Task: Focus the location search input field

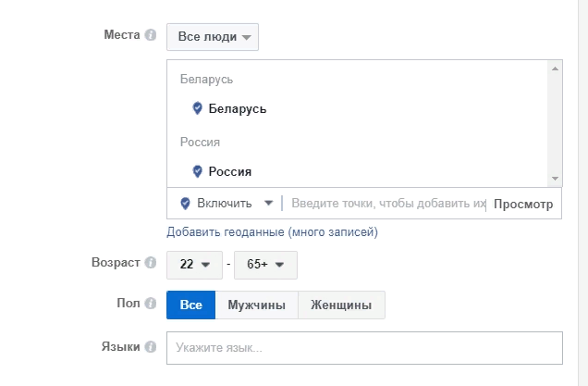Action: coord(388,203)
